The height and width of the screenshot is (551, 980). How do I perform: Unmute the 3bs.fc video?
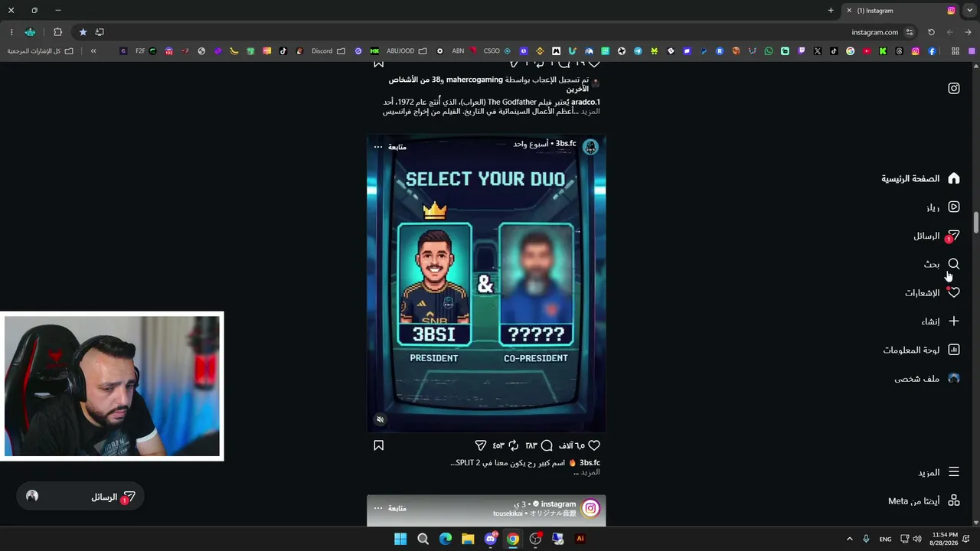(381, 419)
